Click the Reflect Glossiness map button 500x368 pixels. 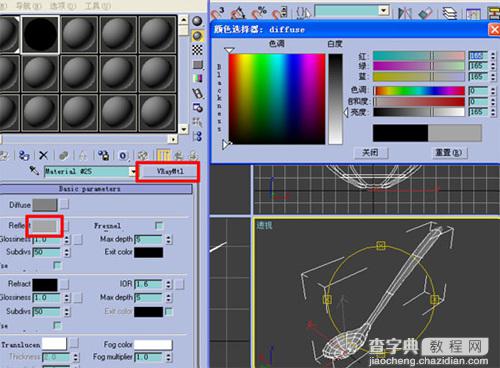[78, 239]
